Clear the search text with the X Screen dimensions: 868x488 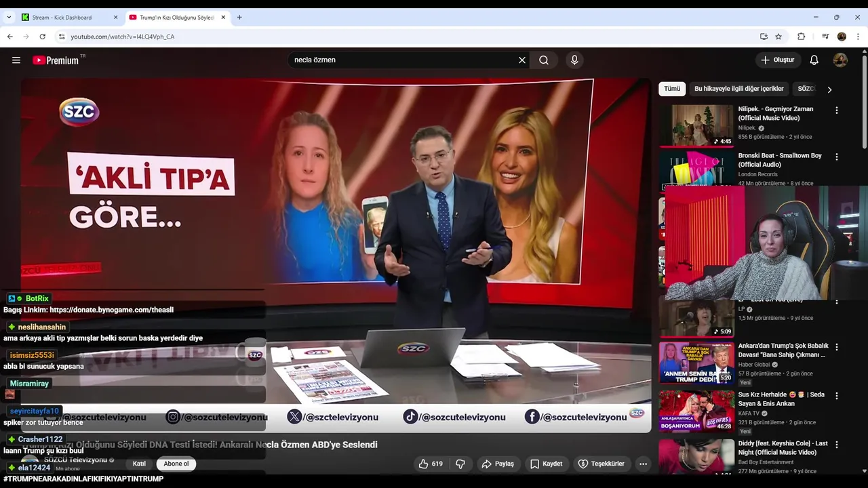point(522,60)
